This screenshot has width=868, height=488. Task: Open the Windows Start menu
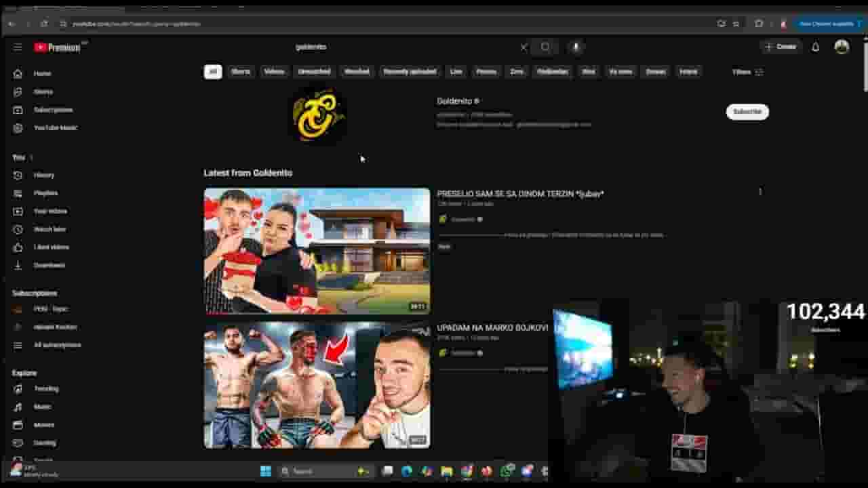click(265, 471)
